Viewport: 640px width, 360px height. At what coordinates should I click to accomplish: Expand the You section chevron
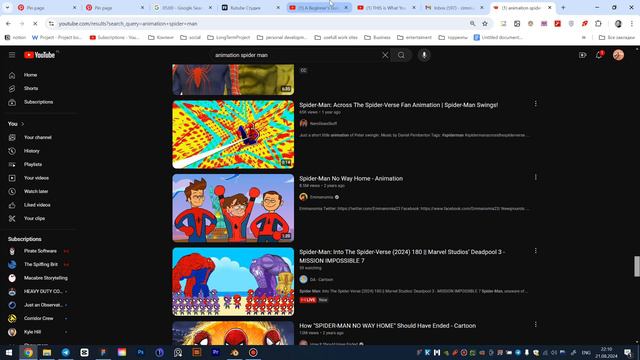click(x=23, y=124)
